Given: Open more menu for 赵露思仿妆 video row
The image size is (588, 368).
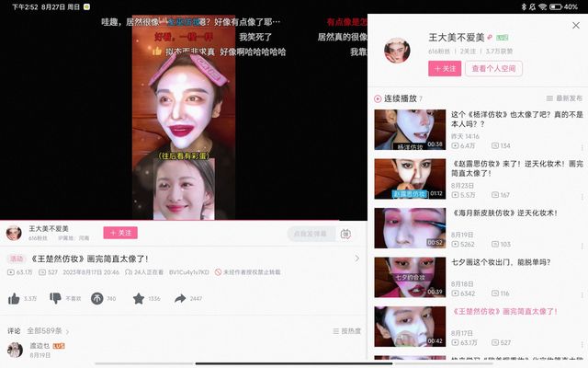Looking at the screenshot, I should coord(582,197).
